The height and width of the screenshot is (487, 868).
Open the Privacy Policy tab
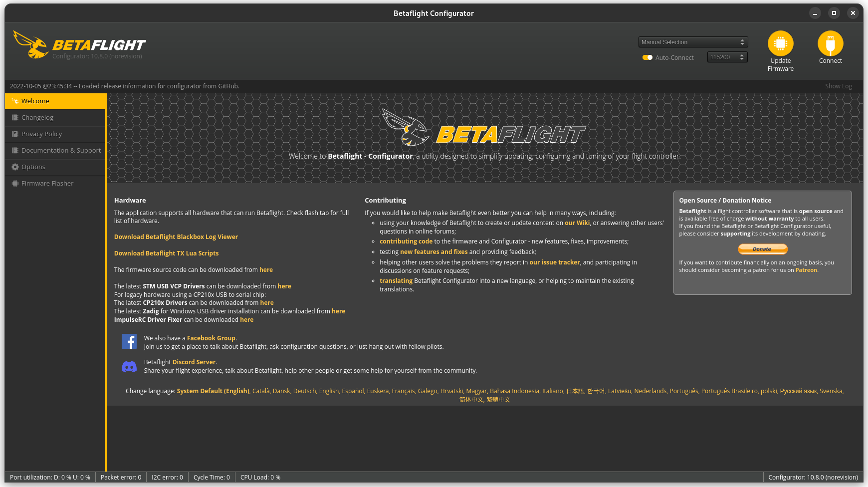pyautogui.click(x=55, y=134)
